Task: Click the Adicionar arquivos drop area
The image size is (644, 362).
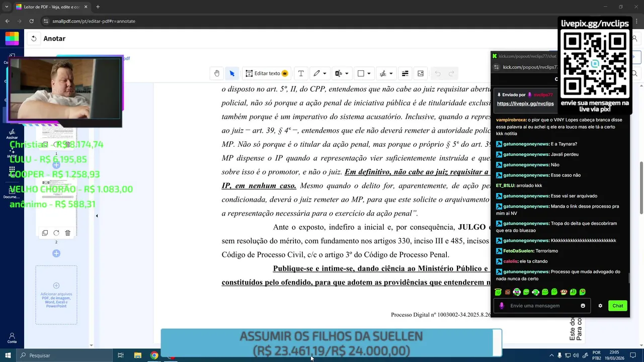Action: (x=56, y=295)
